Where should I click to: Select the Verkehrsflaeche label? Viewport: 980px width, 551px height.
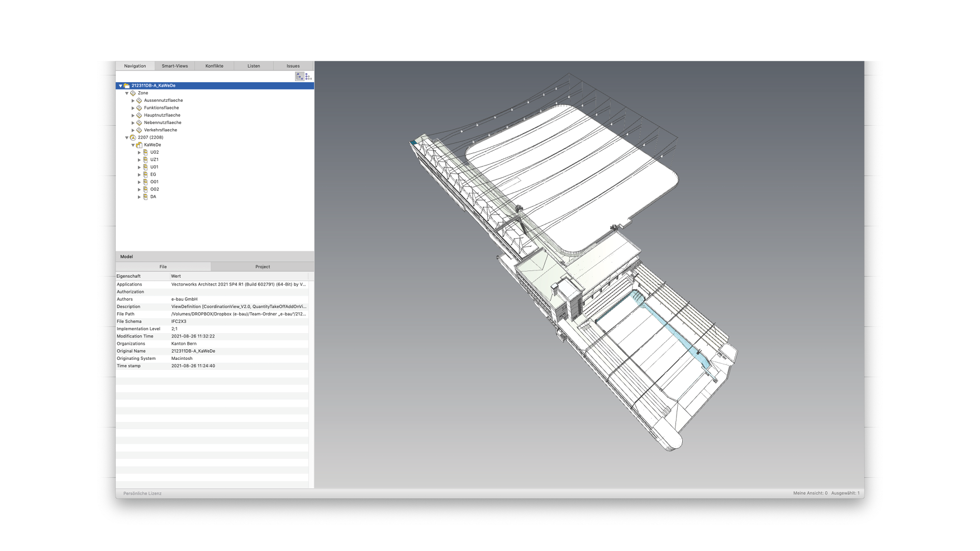160,130
